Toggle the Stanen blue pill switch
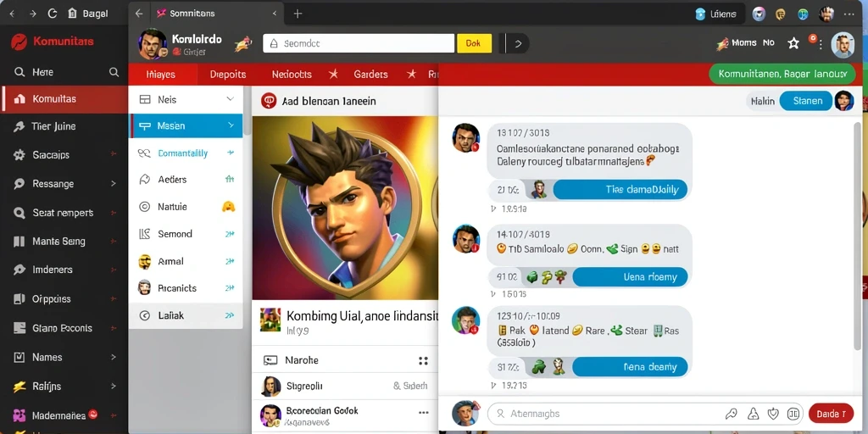Viewport: 868px width, 434px height. 805,101
